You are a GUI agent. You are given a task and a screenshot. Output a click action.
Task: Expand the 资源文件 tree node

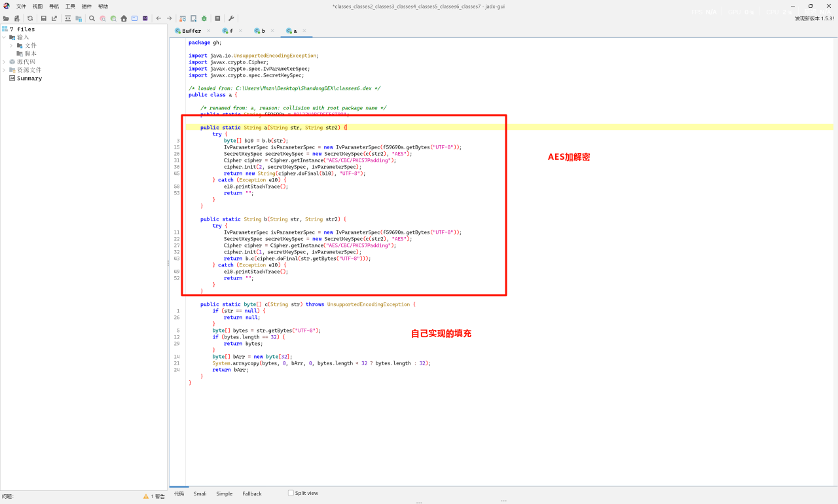tap(4, 70)
